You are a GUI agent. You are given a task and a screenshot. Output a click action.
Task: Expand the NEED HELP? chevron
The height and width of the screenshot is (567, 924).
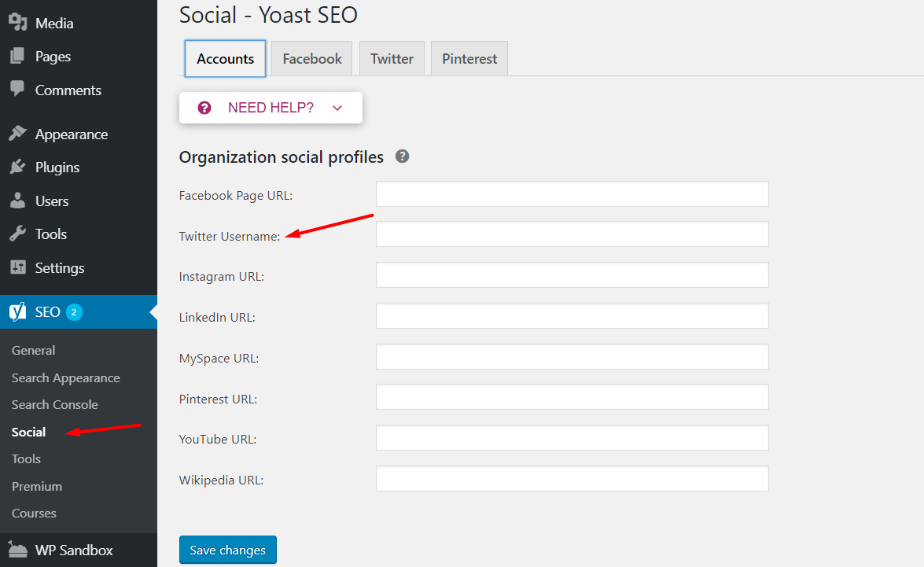point(337,109)
